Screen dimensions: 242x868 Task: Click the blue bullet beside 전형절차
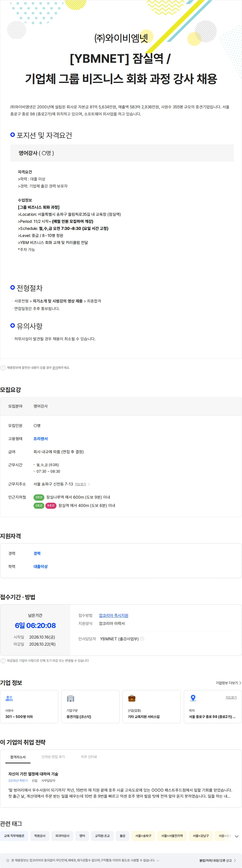12,287
